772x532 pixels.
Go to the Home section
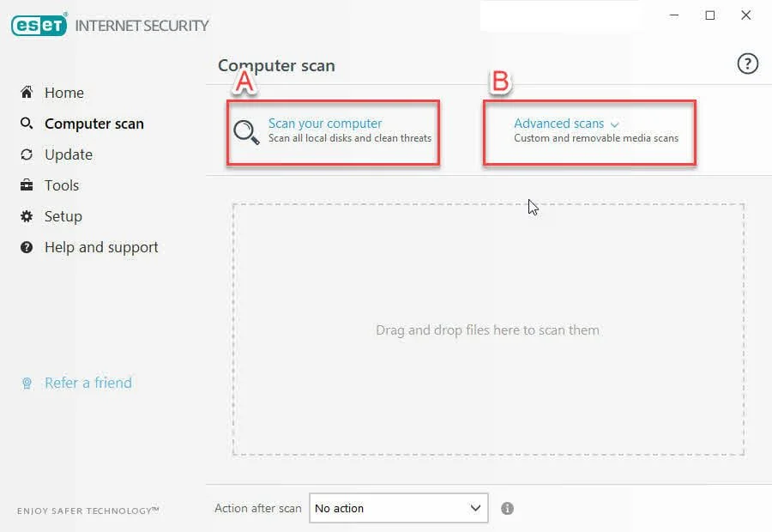(64, 93)
